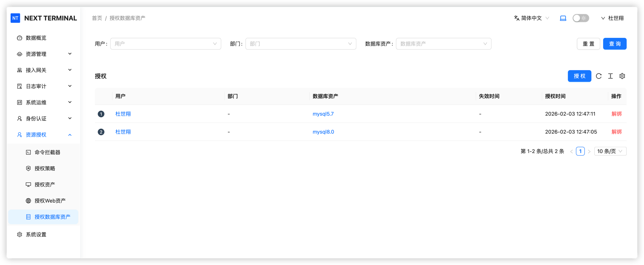Click the 系统设置 gear icon in sidebar

coord(19,235)
